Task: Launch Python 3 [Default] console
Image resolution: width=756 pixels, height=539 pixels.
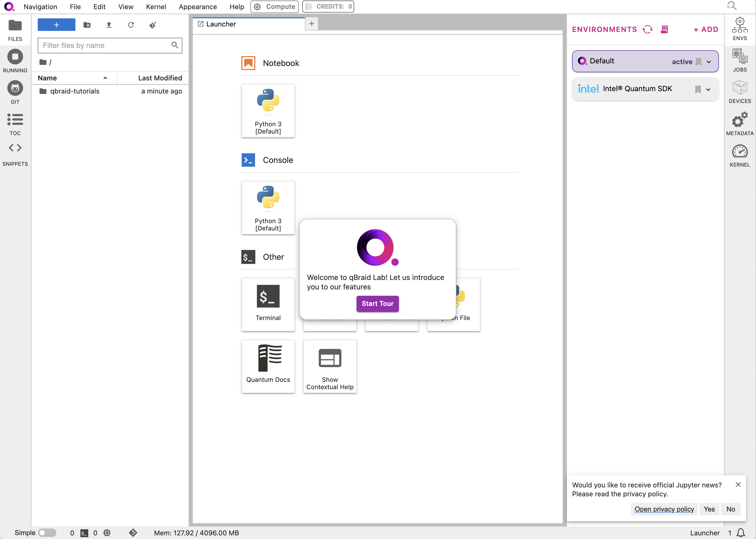Action: point(268,208)
